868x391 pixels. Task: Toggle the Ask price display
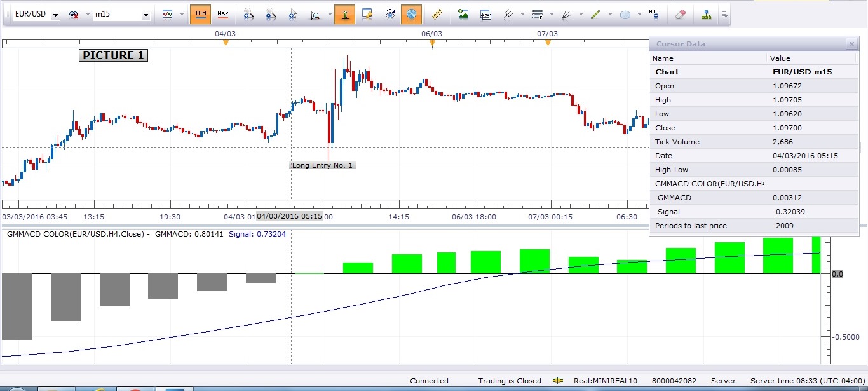[222, 14]
